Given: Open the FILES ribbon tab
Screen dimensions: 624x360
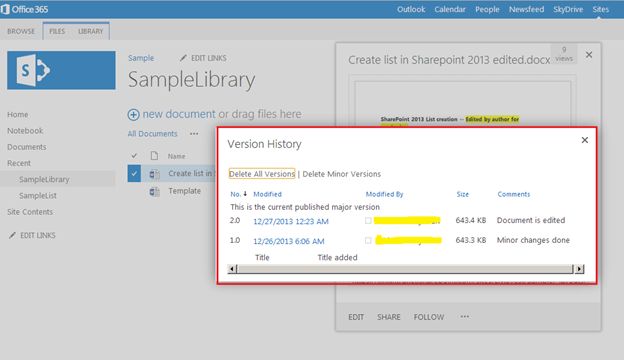Looking at the screenshot, I should 57,31.
